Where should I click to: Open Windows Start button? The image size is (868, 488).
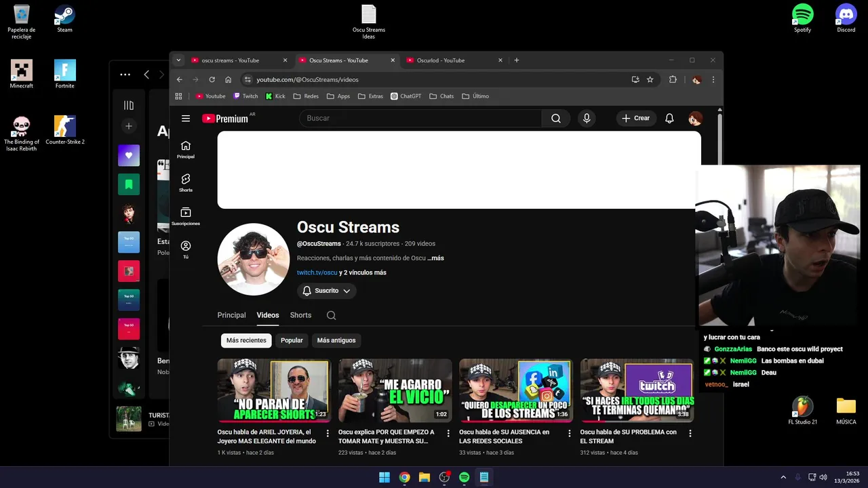point(384,477)
